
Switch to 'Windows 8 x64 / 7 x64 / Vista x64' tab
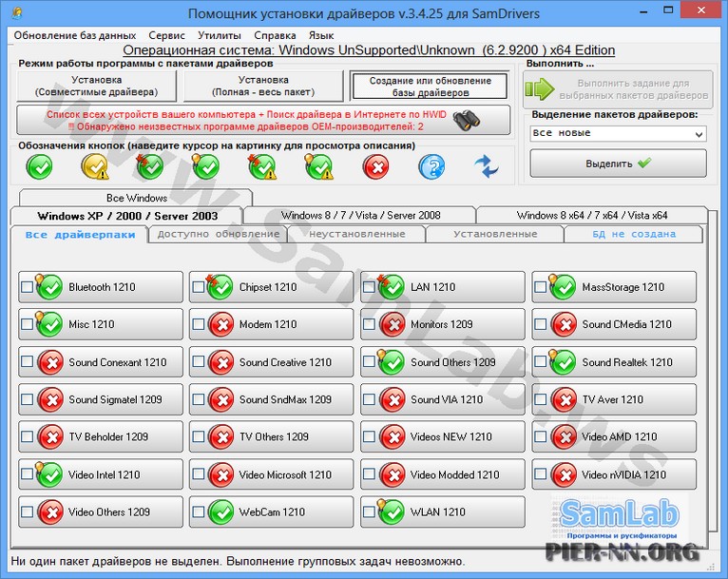tap(592, 216)
